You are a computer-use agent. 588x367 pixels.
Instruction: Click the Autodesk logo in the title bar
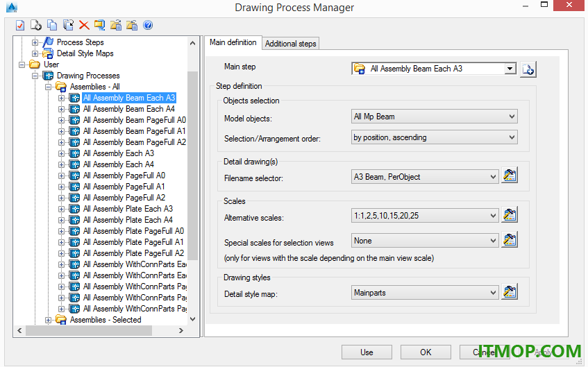coord(12,7)
